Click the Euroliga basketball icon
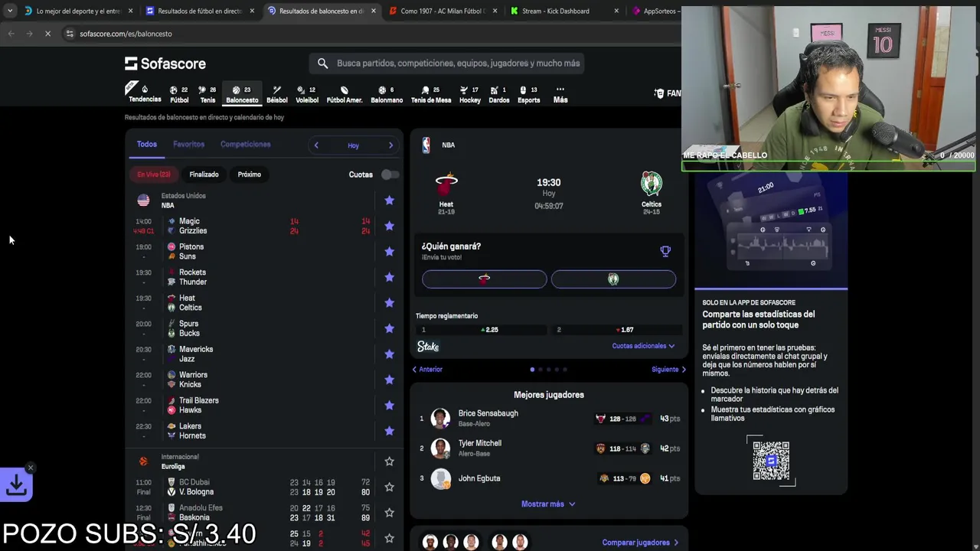This screenshot has height=551, width=980. coord(143,461)
